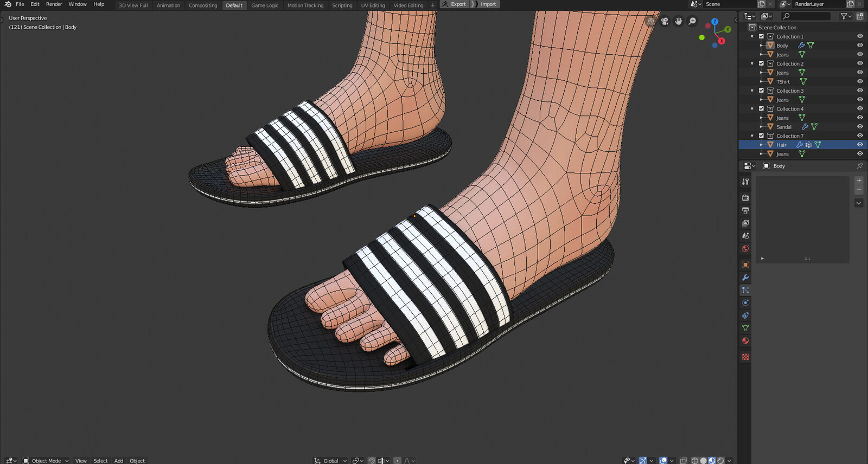Viewport: 868px width, 464px height.
Task: Add a new collection in the outliner
Action: [860, 16]
